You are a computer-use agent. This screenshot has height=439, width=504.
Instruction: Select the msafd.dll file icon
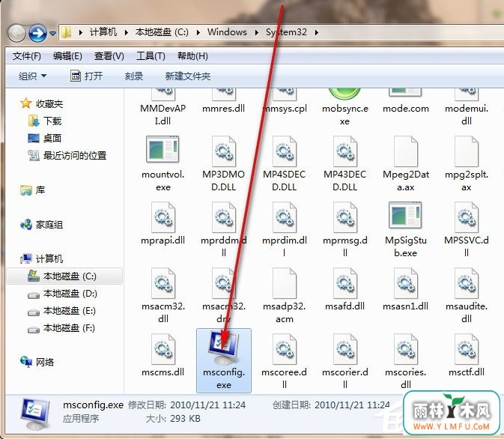tap(345, 283)
